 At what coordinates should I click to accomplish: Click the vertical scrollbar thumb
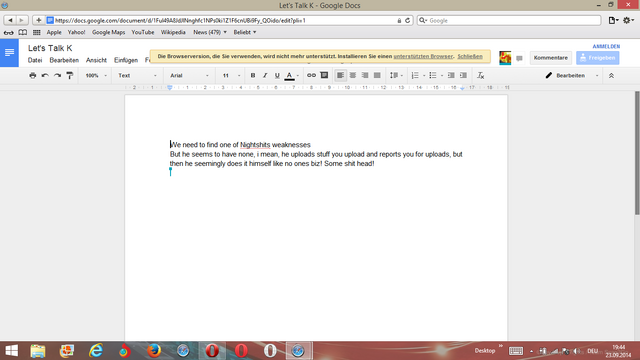tap(637, 153)
